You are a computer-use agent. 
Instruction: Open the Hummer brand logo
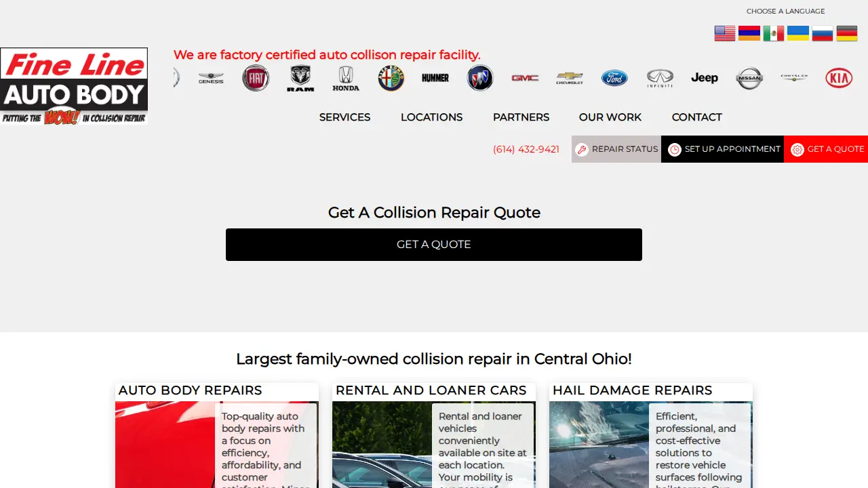click(x=435, y=78)
